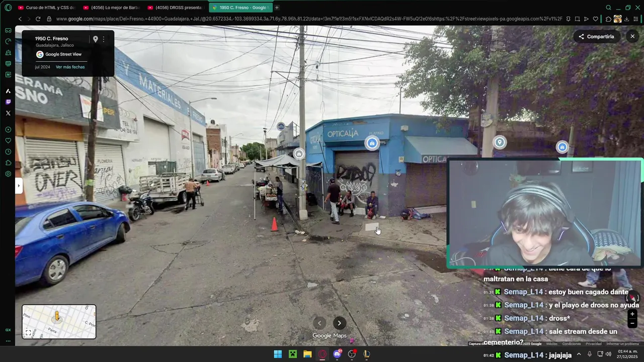Open X (Twitter) panel in sidebar
644x362 pixels.
point(8,113)
